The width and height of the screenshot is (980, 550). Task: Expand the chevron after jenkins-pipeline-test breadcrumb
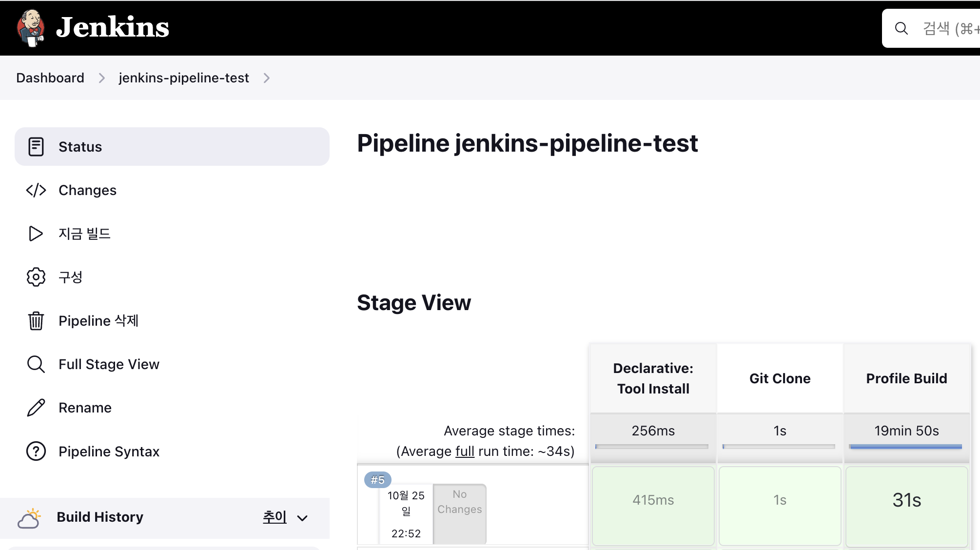point(266,78)
